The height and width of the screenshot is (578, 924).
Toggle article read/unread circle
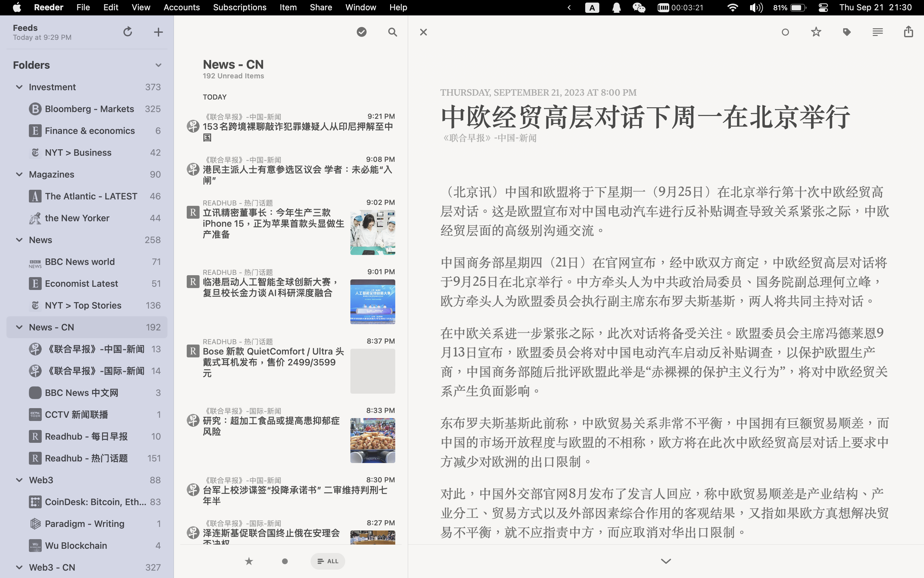(785, 32)
